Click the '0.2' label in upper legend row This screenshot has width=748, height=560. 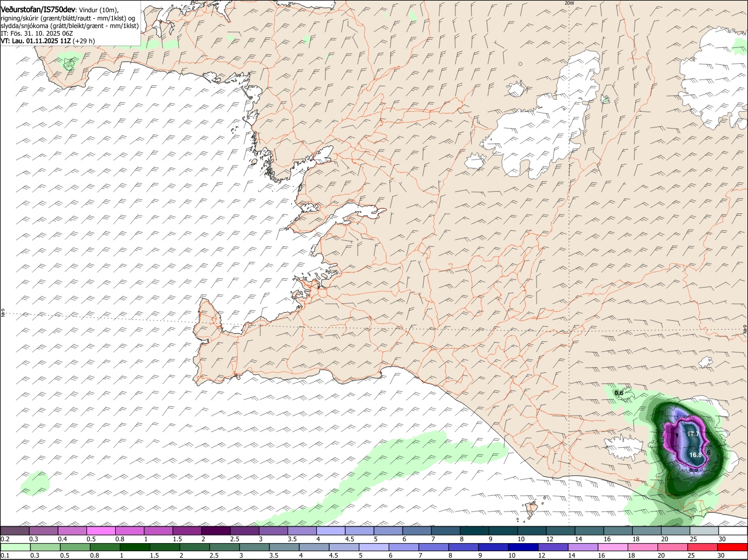[5, 538]
